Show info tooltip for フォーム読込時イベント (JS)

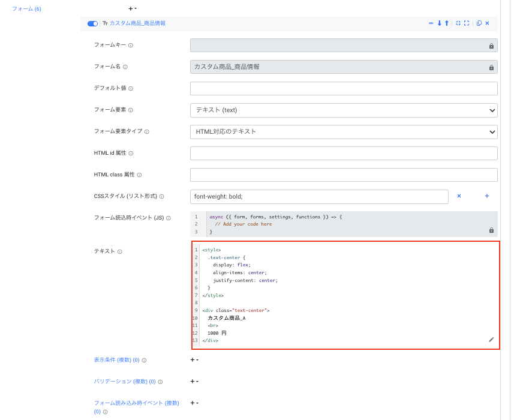tap(169, 218)
